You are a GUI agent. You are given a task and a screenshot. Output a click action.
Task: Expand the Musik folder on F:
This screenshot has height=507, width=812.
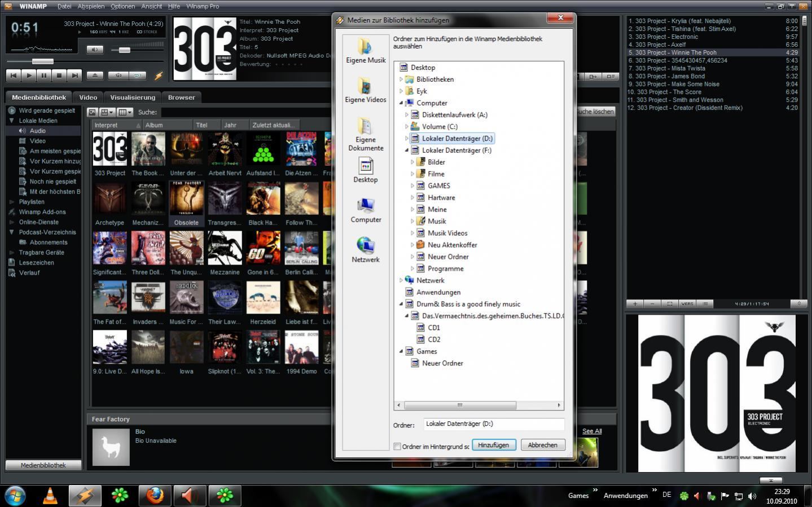click(412, 222)
